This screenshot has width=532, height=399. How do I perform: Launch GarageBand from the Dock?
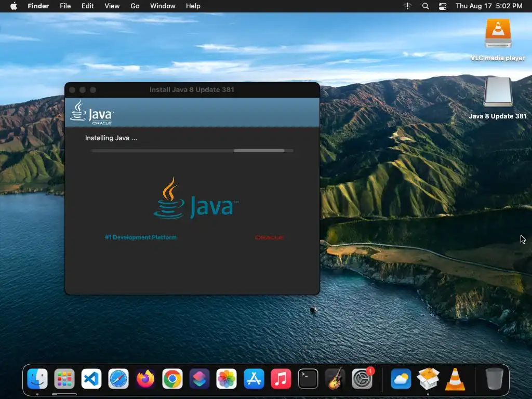click(x=335, y=379)
